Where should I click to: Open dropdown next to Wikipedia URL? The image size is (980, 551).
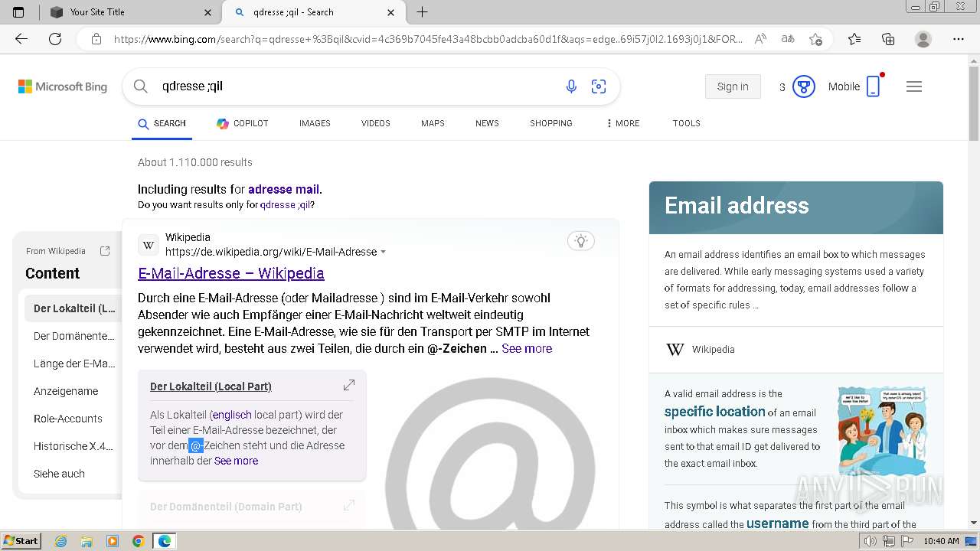384,252
